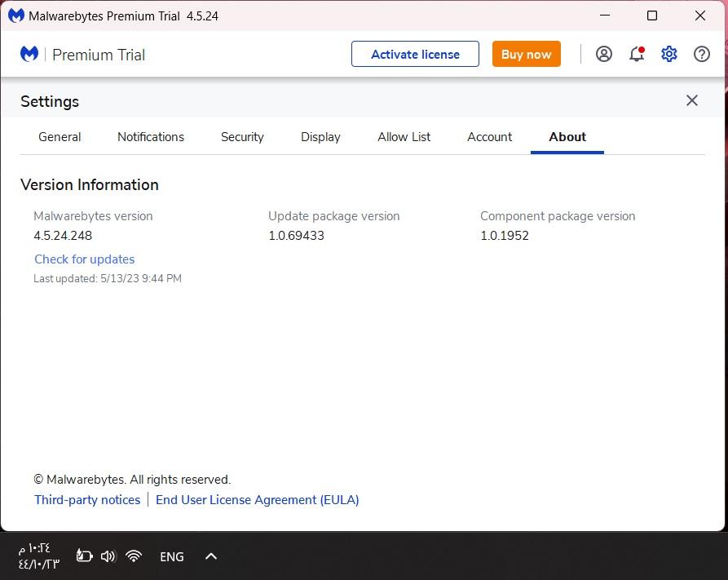Open the Notifications tab
728x580 pixels.
(x=151, y=137)
